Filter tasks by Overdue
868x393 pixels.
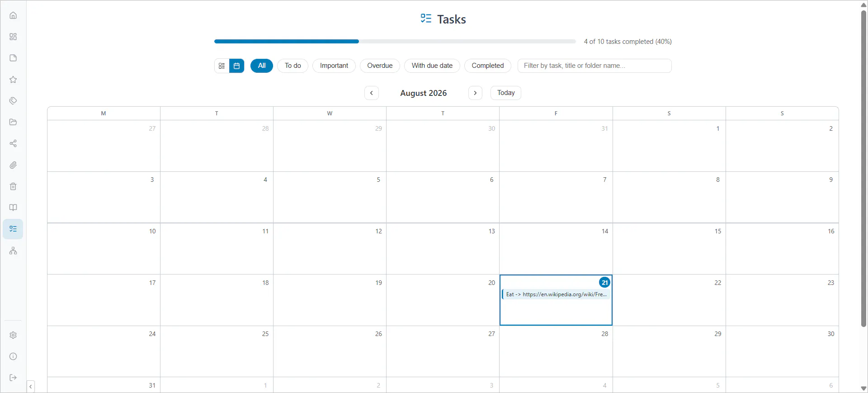point(380,66)
